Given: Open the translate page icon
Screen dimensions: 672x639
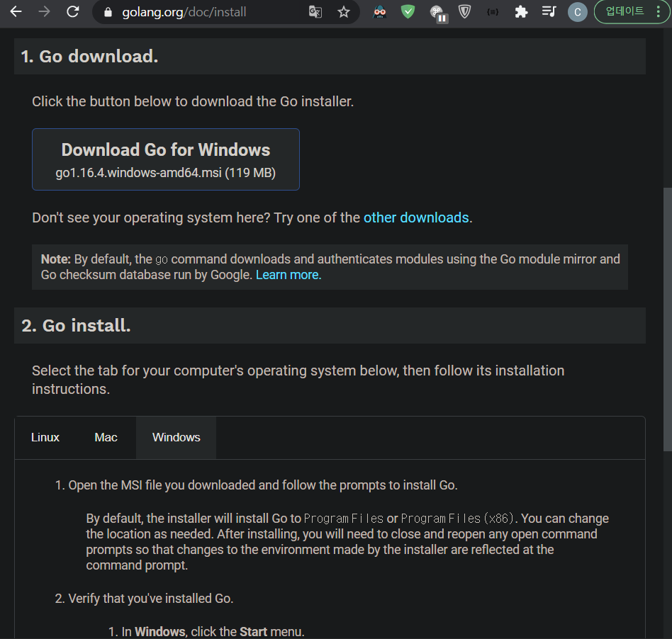Looking at the screenshot, I should pyautogui.click(x=315, y=11).
